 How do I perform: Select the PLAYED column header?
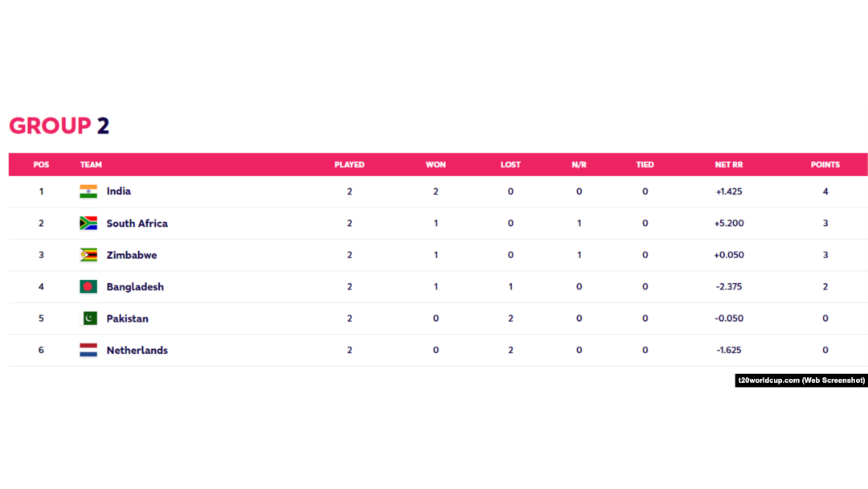click(x=350, y=165)
